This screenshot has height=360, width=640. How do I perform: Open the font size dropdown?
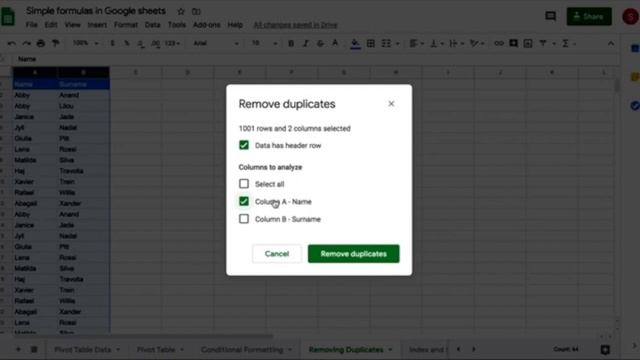pyautogui.click(x=264, y=43)
